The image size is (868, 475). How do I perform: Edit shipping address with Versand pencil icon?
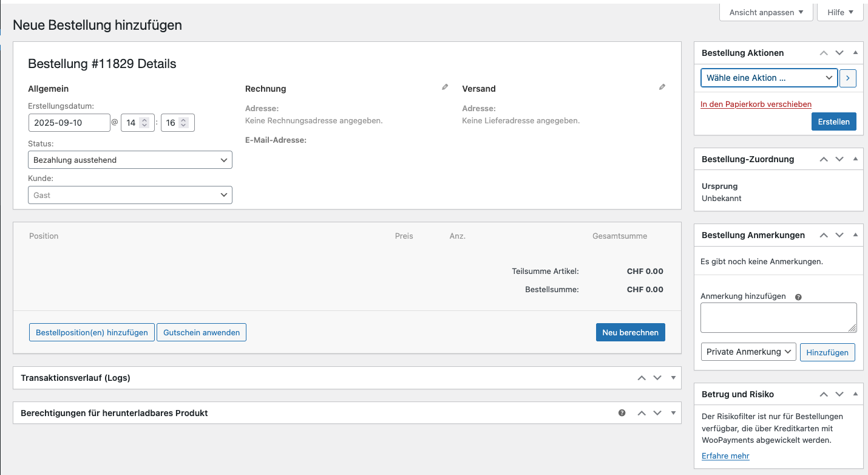(662, 87)
